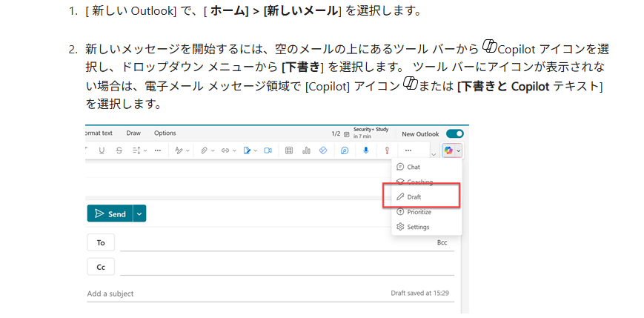Image resolution: width=644 pixels, height=318 pixels.
Task: Open the Styles dropdown arrow
Action: tap(187, 151)
